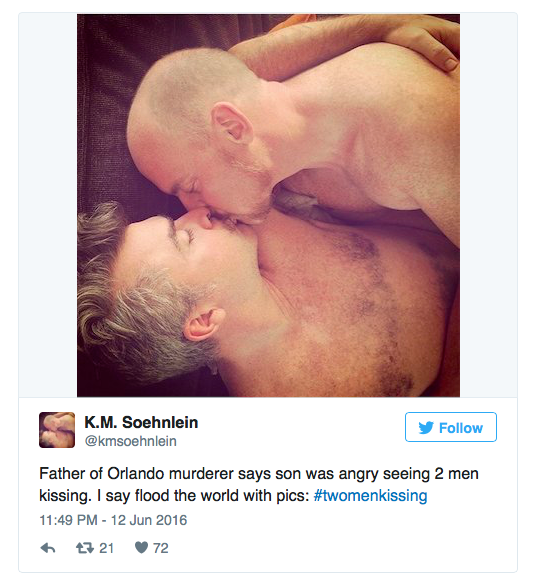533x586 pixels.
Task: Click the Twitter bird icon in Follow
Action: click(426, 428)
